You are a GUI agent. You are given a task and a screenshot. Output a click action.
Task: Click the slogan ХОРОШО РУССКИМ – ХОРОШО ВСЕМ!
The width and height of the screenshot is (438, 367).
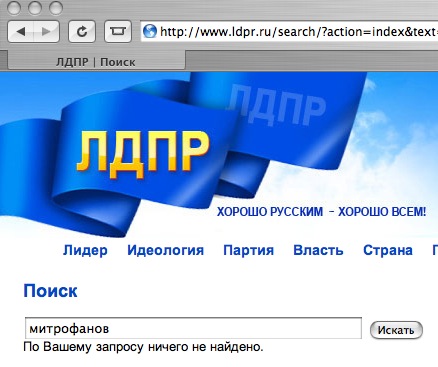321,212
